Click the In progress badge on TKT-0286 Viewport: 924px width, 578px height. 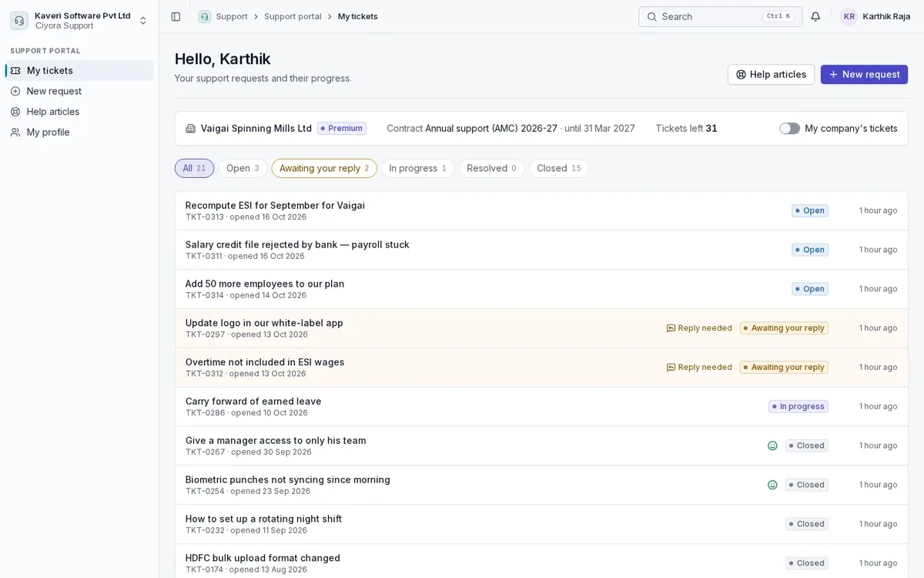(798, 407)
